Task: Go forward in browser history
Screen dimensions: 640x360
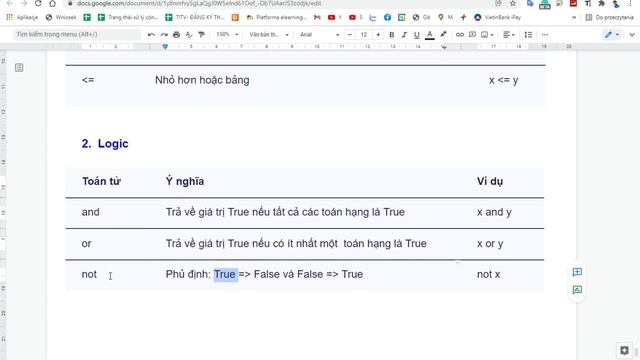Action: click(x=24, y=3)
